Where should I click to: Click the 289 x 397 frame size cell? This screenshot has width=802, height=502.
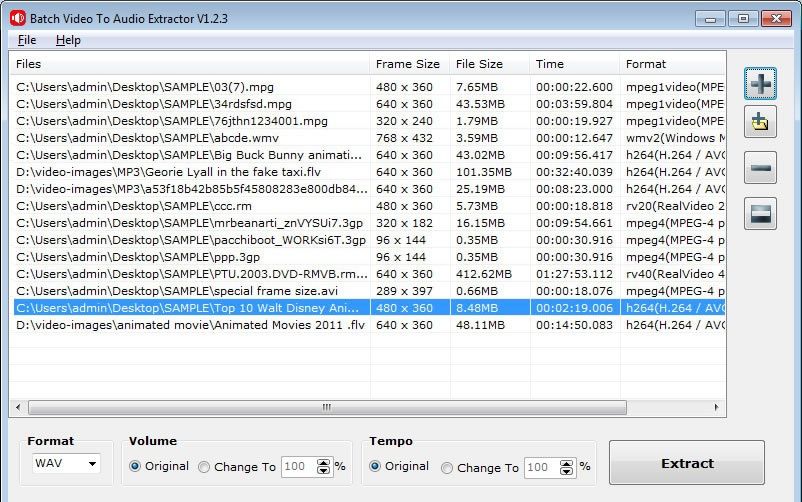(x=404, y=291)
